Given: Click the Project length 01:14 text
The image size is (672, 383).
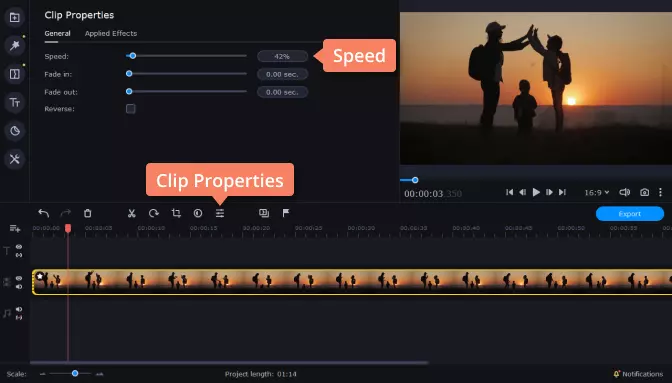Looking at the screenshot, I should click(261, 374).
